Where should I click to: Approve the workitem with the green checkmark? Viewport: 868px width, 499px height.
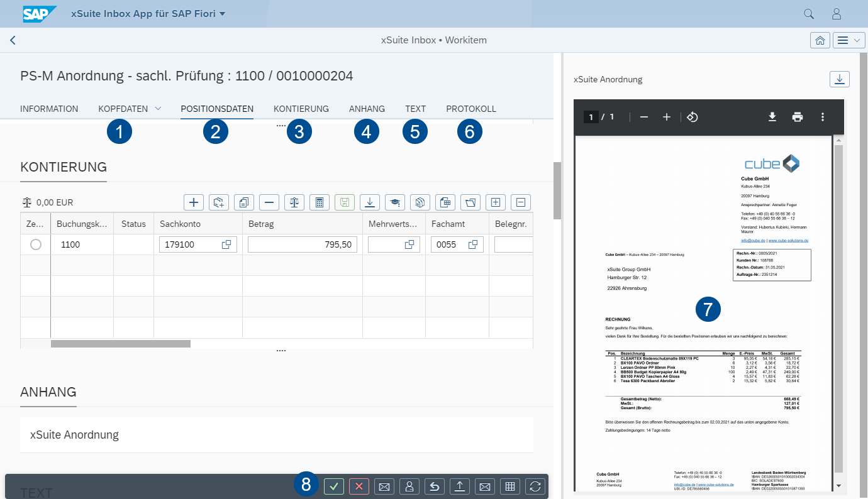334,486
